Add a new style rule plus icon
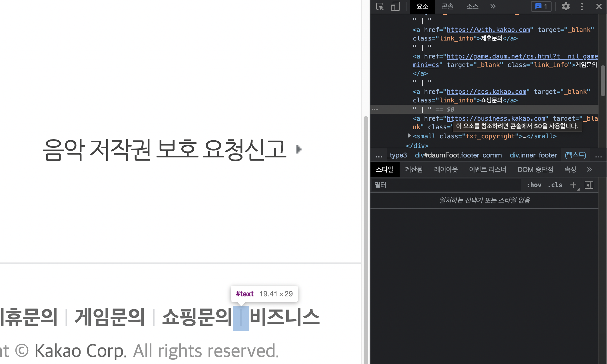 coord(573,185)
